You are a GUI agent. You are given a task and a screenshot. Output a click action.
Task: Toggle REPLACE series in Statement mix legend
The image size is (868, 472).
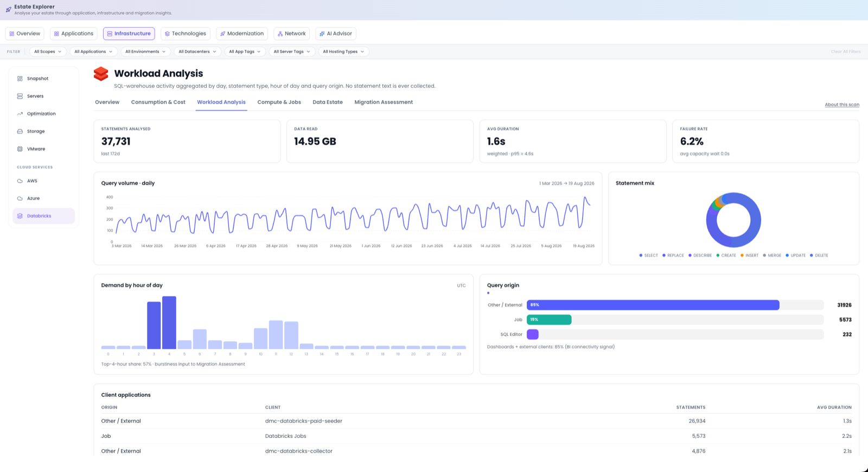673,256
